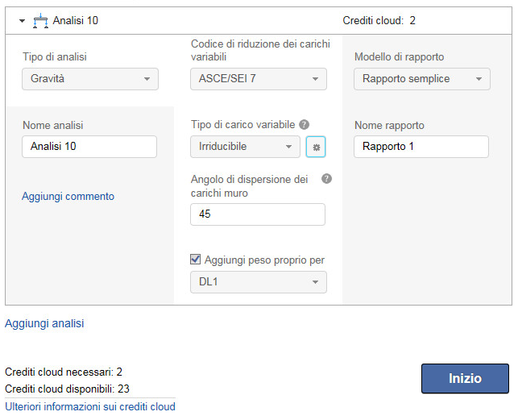Click the gear settings icon beside Irriducibile
This screenshot has width=518, height=420.
pyautogui.click(x=316, y=148)
